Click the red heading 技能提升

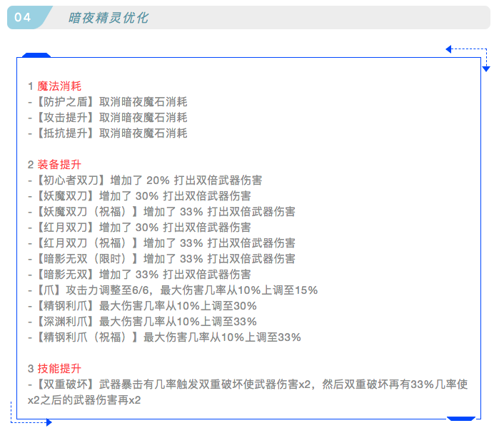59,369
